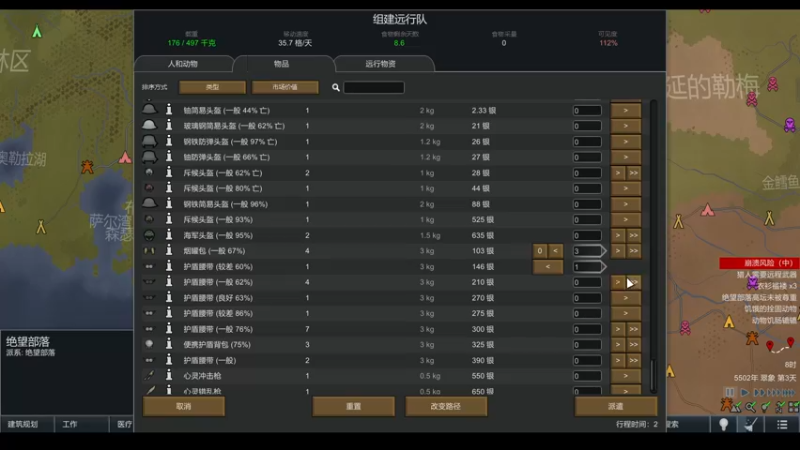Select the green caravan marker top-left
Image resolution: width=800 pixels, height=450 pixels.
coord(37,32)
